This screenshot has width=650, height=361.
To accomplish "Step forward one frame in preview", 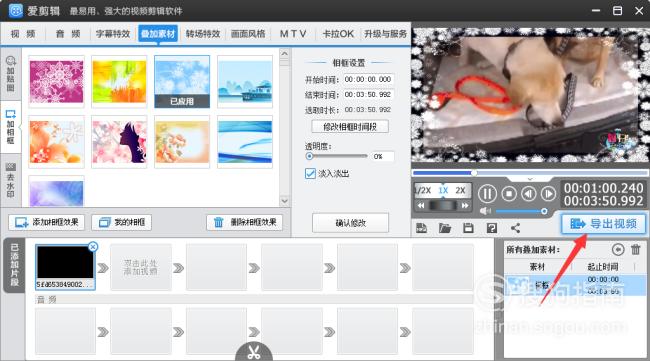I will (548, 194).
